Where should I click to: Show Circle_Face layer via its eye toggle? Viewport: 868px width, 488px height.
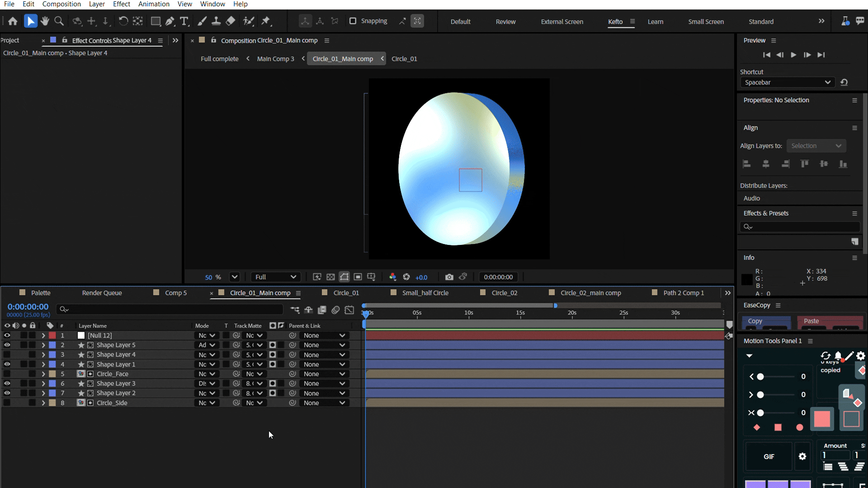(x=7, y=374)
